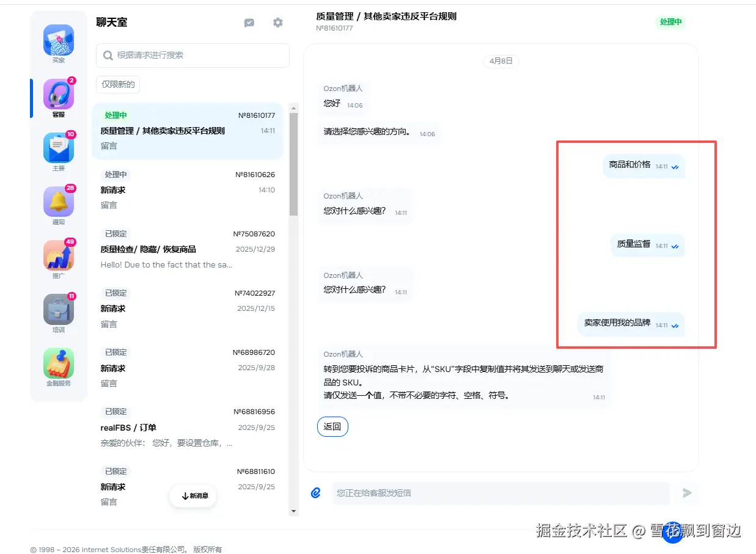756x554 pixels.
Task: Click the chat list scrollbar up arrow
Action: coord(293,109)
